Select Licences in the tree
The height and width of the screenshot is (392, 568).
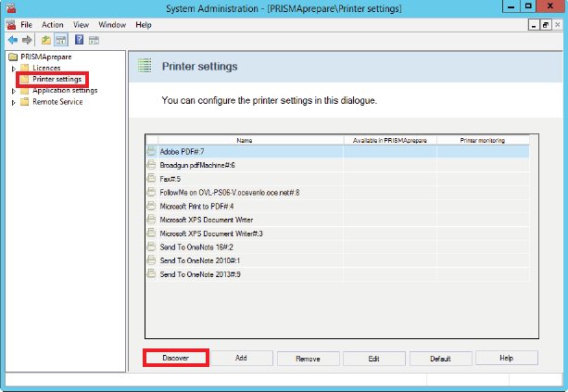(46, 68)
